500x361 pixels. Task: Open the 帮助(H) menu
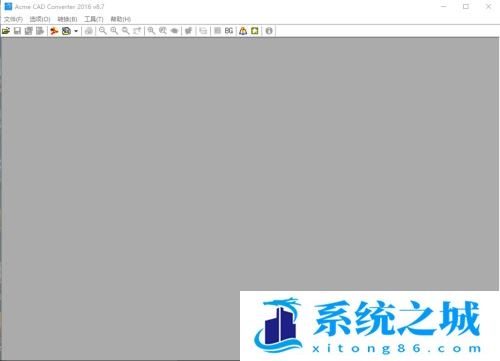click(121, 19)
